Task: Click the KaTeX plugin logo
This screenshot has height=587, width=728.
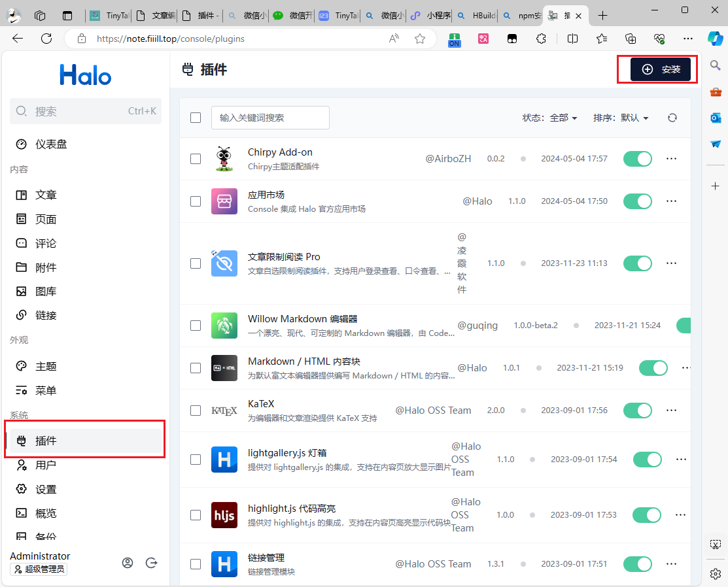Action: 224,411
